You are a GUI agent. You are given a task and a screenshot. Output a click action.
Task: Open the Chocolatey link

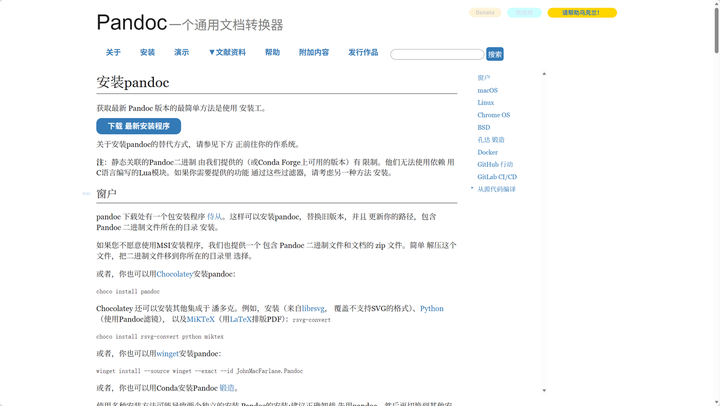[174, 274]
